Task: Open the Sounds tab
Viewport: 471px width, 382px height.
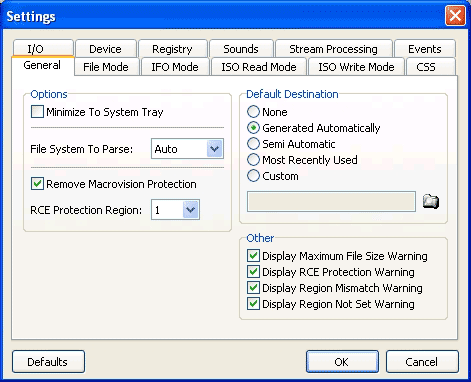Action: [x=241, y=49]
